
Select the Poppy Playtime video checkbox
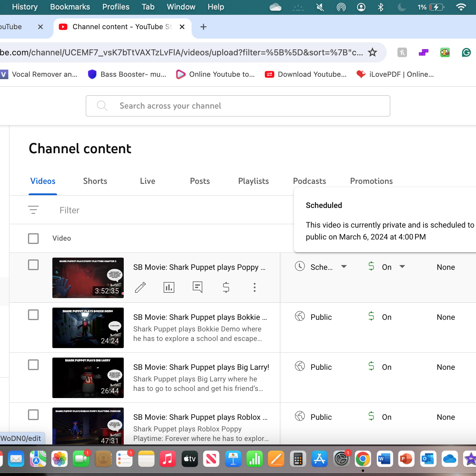(x=33, y=265)
